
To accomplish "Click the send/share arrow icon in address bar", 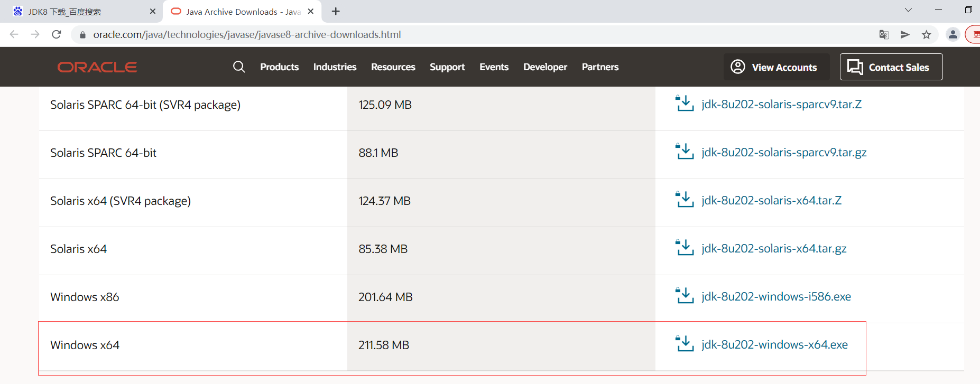I will point(905,34).
